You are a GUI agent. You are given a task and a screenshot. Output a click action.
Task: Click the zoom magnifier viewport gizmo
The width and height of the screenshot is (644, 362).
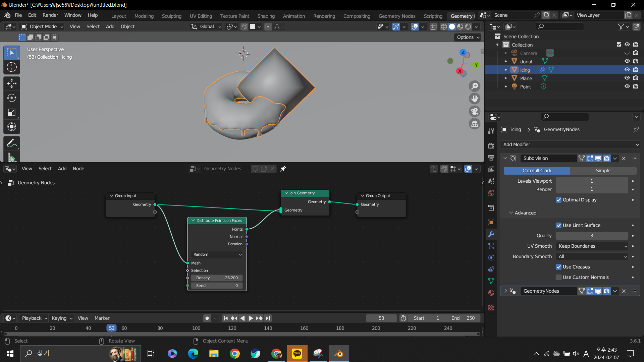click(x=475, y=86)
